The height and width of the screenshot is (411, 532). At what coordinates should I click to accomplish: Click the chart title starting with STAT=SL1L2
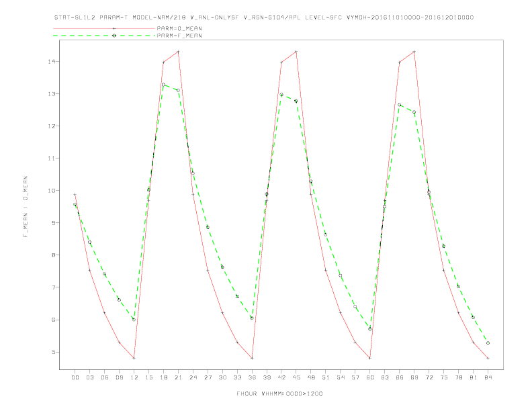coord(264,17)
